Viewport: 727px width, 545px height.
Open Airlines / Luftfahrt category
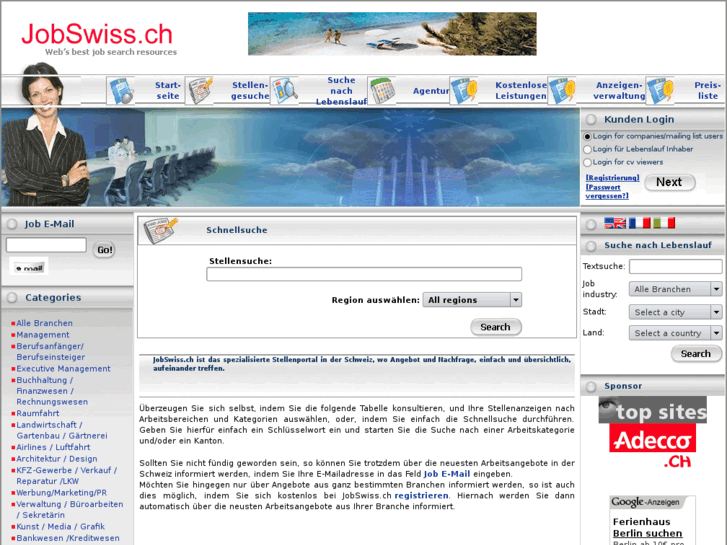[x=53, y=447]
